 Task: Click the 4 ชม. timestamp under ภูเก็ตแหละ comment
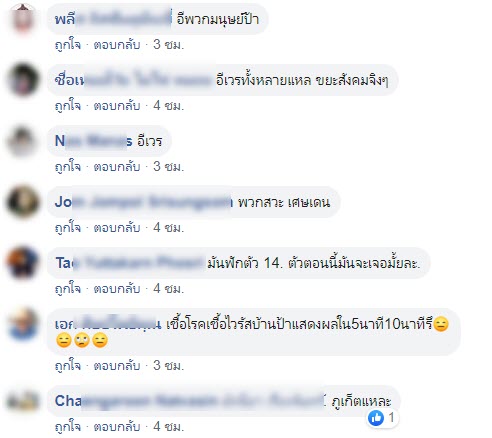[x=169, y=427]
